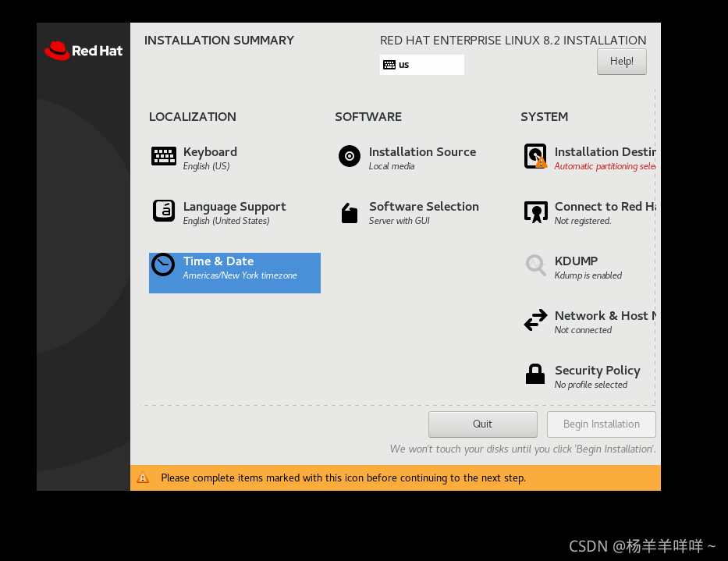Image resolution: width=728 pixels, height=561 pixels.
Task: Click the SOFTWARE section heading
Action: (x=368, y=116)
